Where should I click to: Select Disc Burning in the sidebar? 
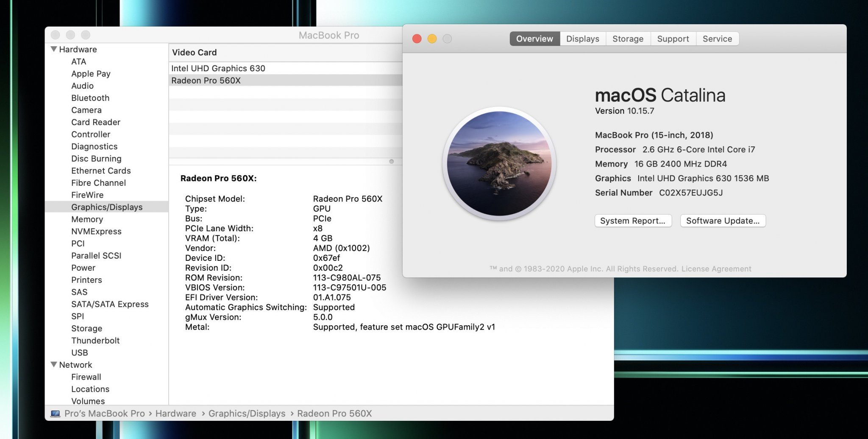(x=96, y=159)
